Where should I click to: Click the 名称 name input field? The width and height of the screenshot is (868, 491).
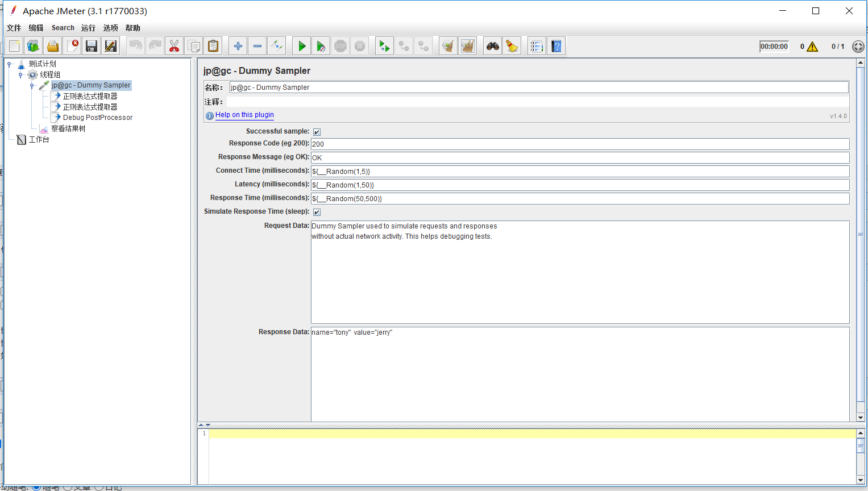pos(539,88)
